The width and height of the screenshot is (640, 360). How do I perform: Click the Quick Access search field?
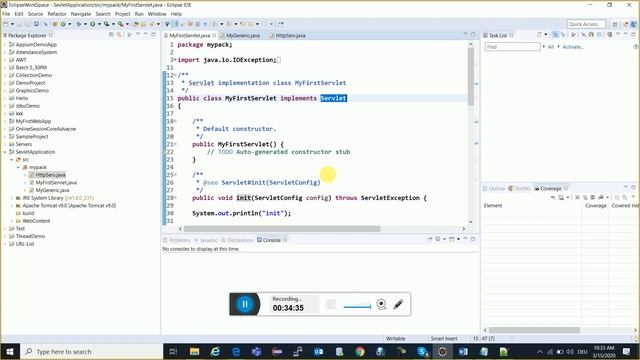pyautogui.click(x=586, y=24)
